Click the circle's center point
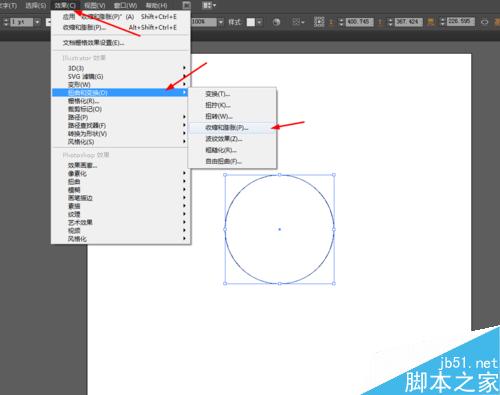The width and height of the screenshot is (500, 395). 279,229
